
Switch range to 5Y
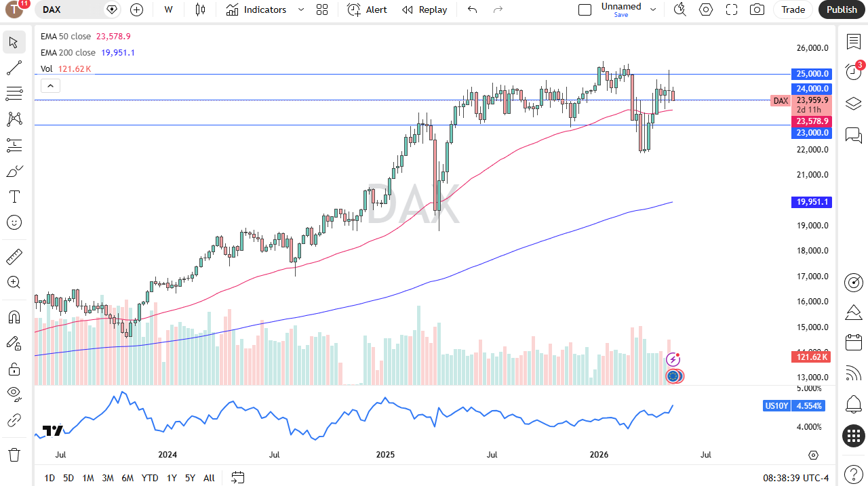pyautogui.click(x=190, y=478)
